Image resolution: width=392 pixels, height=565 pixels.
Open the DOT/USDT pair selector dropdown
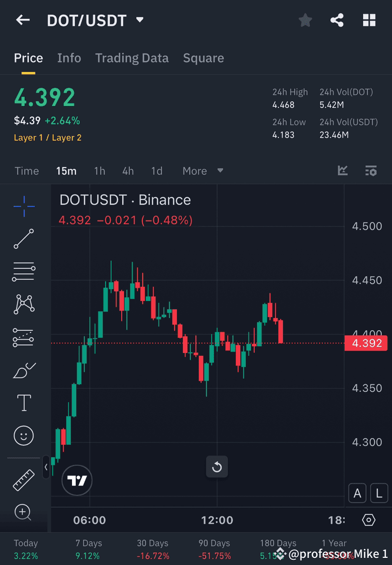click(x=140, y=20)
